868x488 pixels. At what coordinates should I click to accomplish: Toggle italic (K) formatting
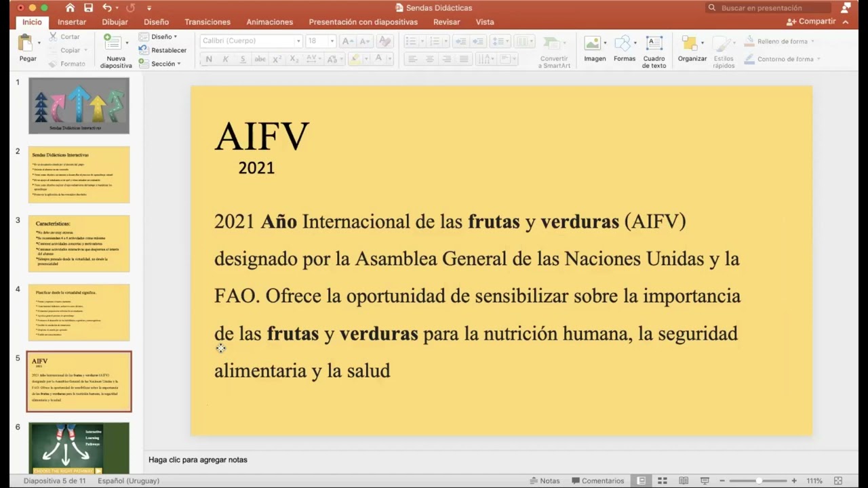tap(226, 60)
